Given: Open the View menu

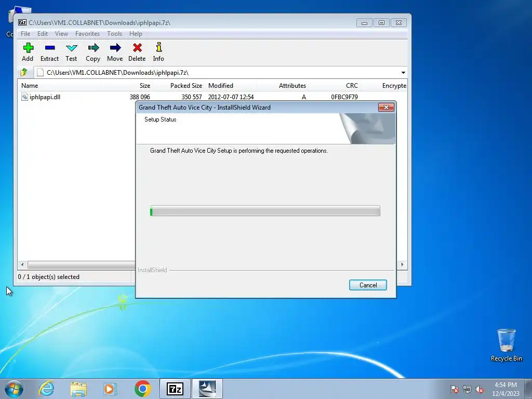Looking at the screenshot, I should pos(61,34).
